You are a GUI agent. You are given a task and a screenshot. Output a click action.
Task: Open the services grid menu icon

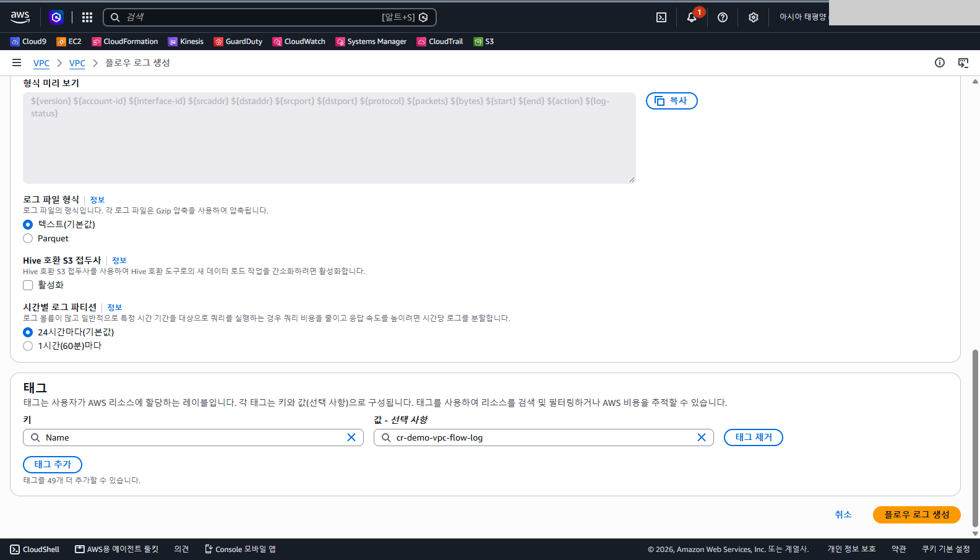pyautogui.click(x=87, y=17)
